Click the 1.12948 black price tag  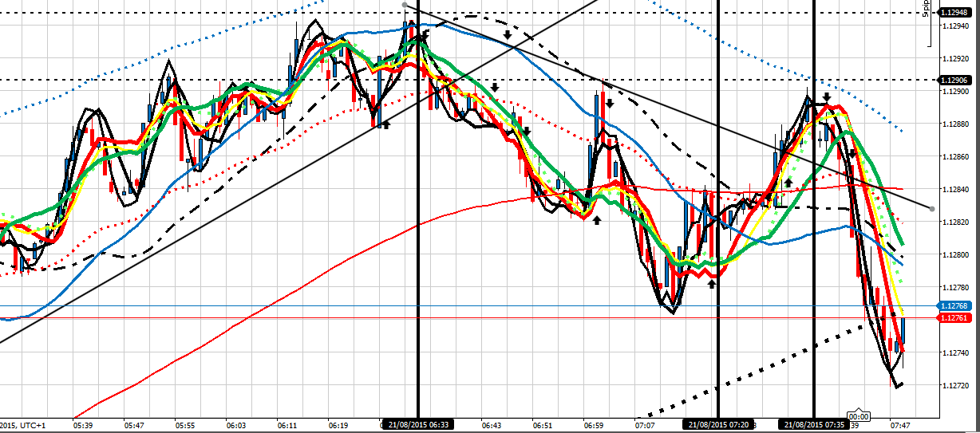[955, 13]
